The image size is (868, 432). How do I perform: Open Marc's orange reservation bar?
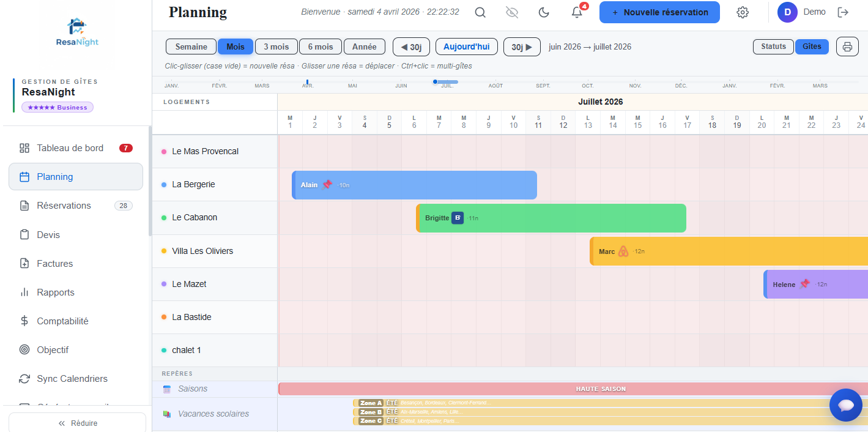pyautogui.click(x=729, y=251)
